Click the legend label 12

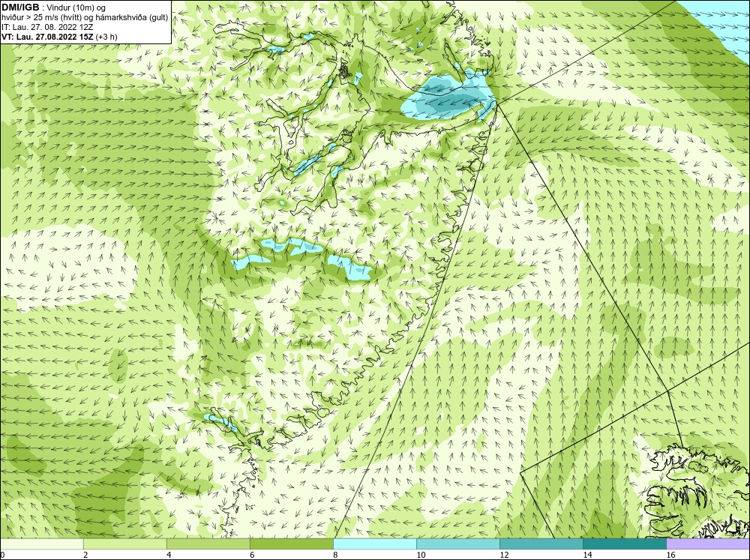point(504,555)
